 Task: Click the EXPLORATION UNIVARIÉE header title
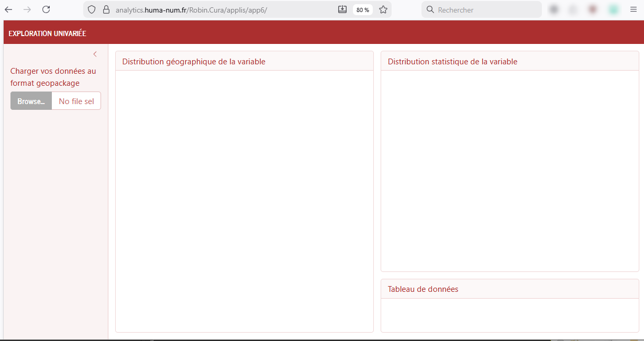[48, 33]
